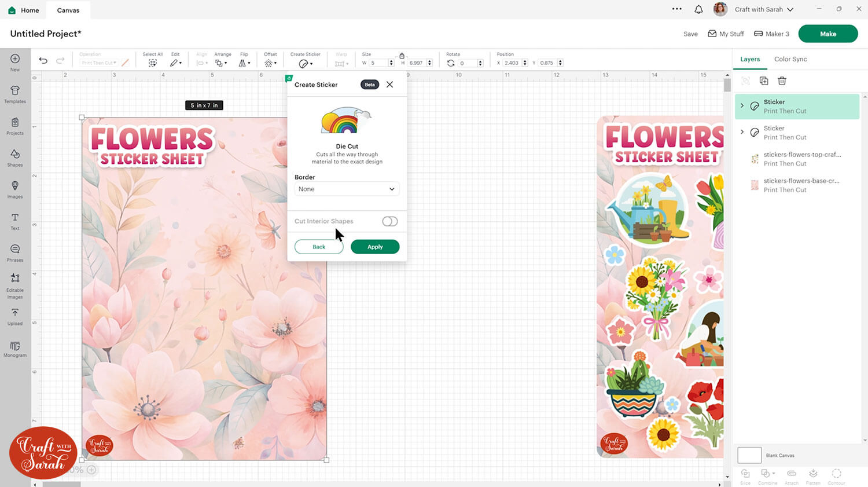Open the Templates panel in sidebar
Viewport: 868px width, 487px height.
coord(15,94)
